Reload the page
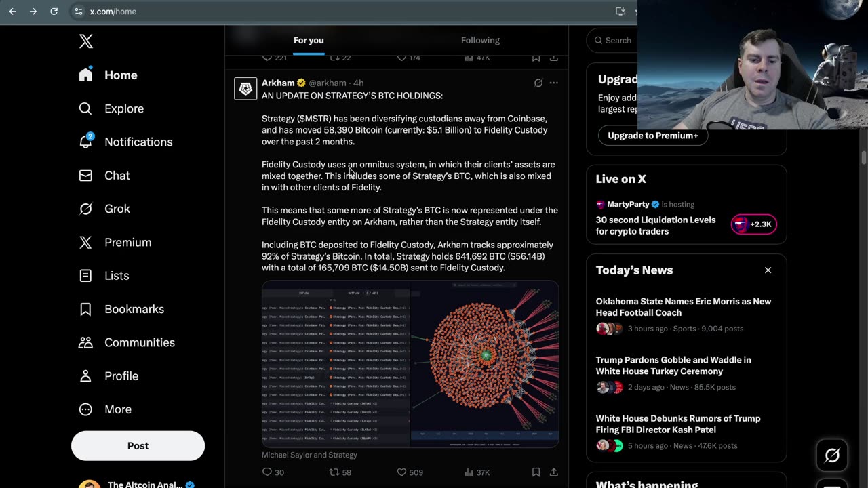Screen dimensions: 868x488 pos(54,12)
